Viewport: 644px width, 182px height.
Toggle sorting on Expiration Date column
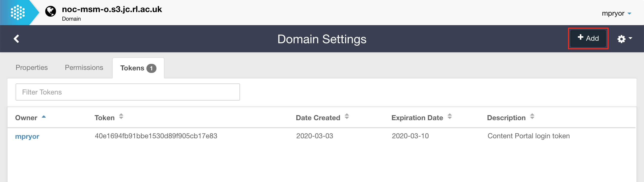[x=450, y=116]
